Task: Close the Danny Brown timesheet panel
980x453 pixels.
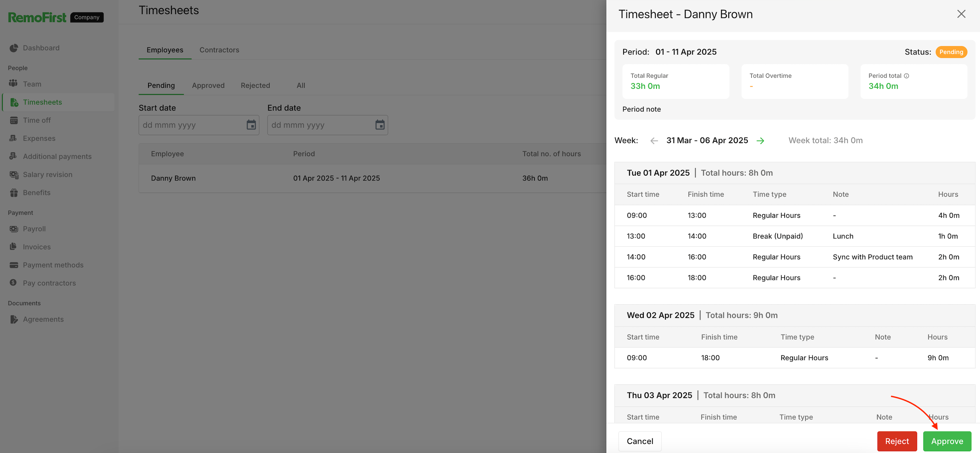Action: [x=961, y=14]
